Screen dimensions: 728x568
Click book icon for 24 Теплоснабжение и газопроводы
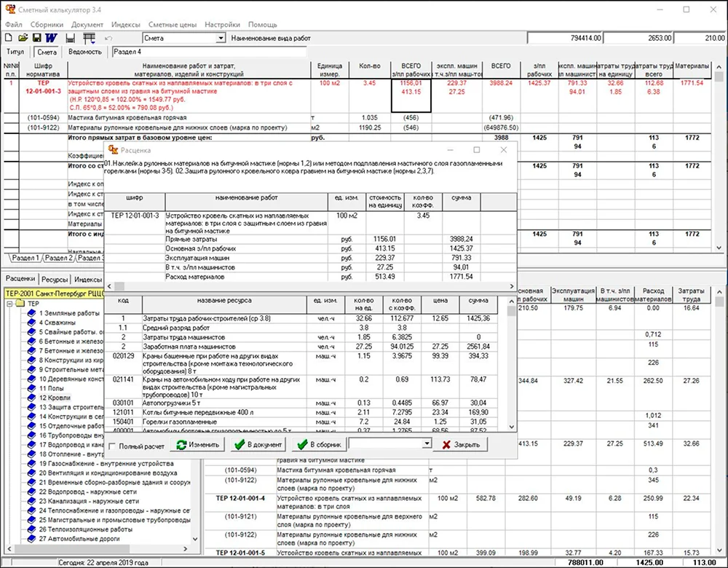31,510
